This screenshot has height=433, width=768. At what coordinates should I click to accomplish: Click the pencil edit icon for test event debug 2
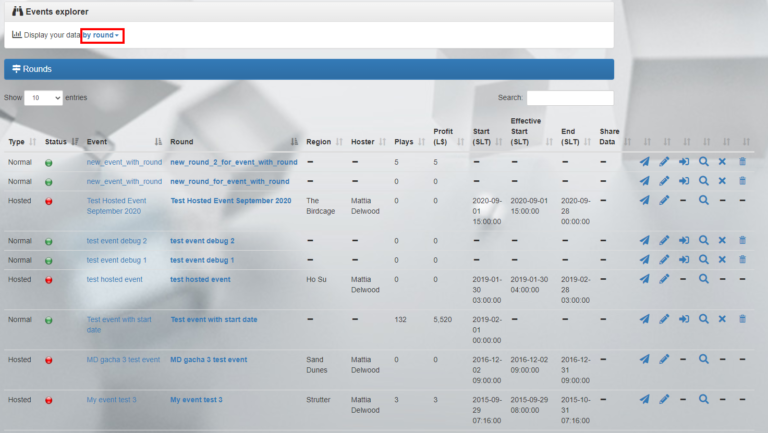point(663,241)
